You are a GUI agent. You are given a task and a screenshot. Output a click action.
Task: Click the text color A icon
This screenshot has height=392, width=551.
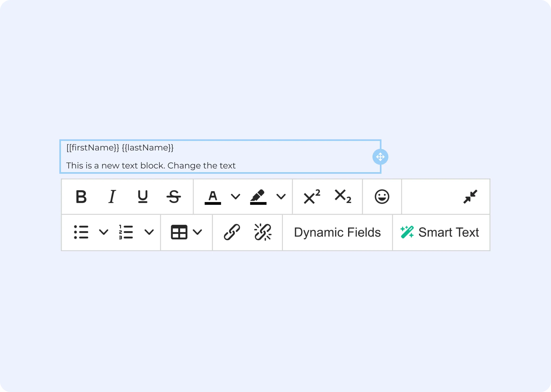click(x=213, y=197)
